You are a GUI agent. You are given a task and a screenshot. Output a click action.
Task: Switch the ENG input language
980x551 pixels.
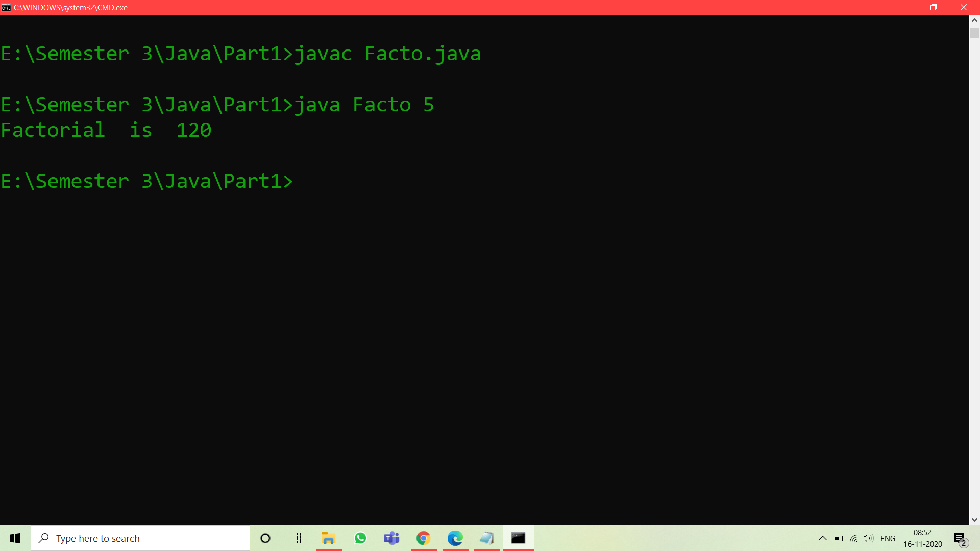point(888,538)
